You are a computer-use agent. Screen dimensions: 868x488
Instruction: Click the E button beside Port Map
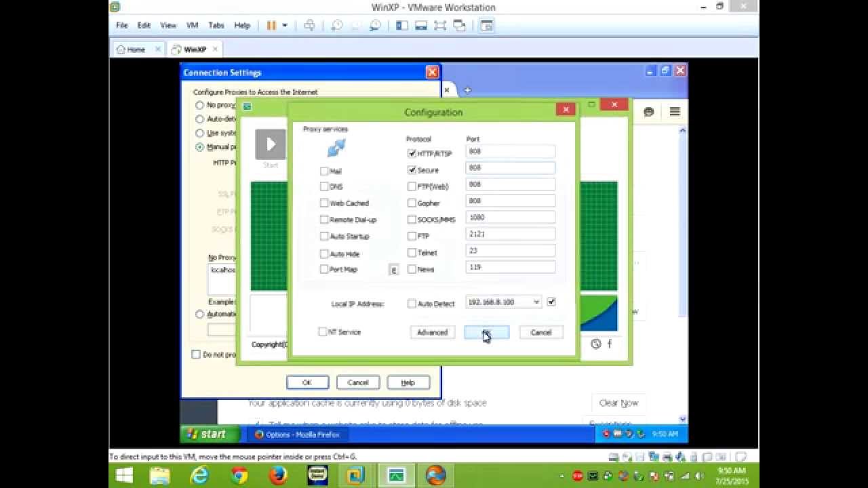pos(393,269)
